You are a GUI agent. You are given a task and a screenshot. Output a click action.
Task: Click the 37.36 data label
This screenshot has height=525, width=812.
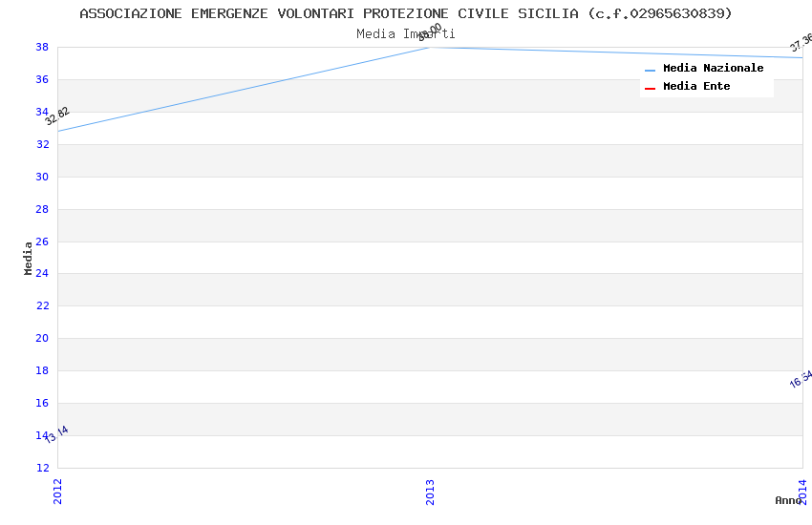801,42
